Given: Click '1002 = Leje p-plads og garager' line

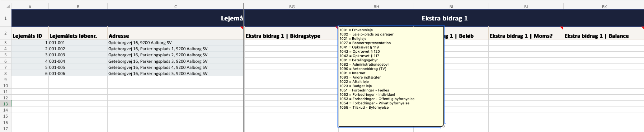Looking at the screenshot, I should coord(366,34).
